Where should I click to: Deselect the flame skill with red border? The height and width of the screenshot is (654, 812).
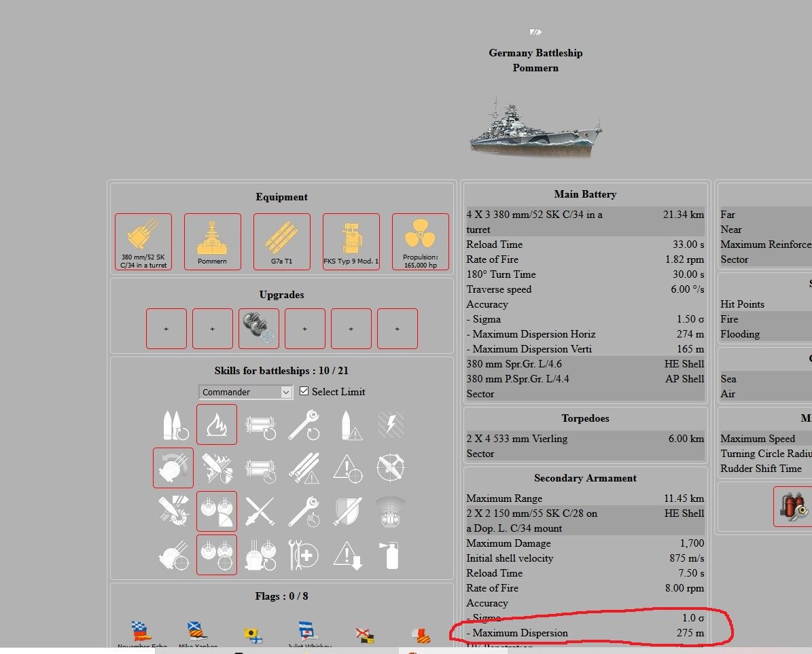tap(217, 424)
